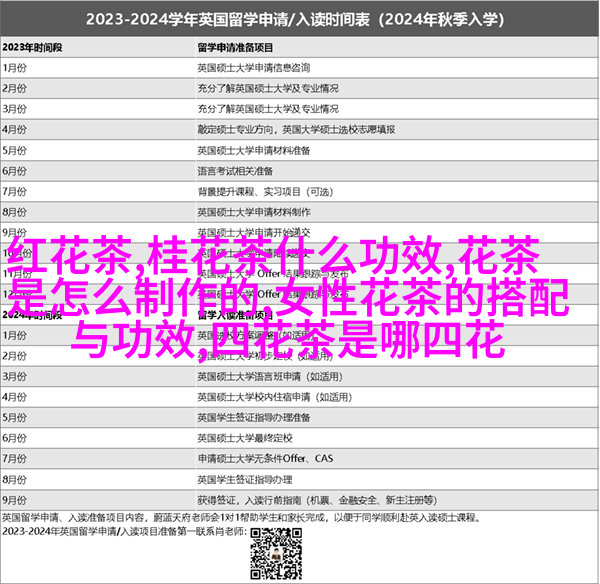Image resolution: width=600 pixels, height=584 pixels.
Task: Click the table title for 2023-2024 UK study application
Action: tap(299, 18)
